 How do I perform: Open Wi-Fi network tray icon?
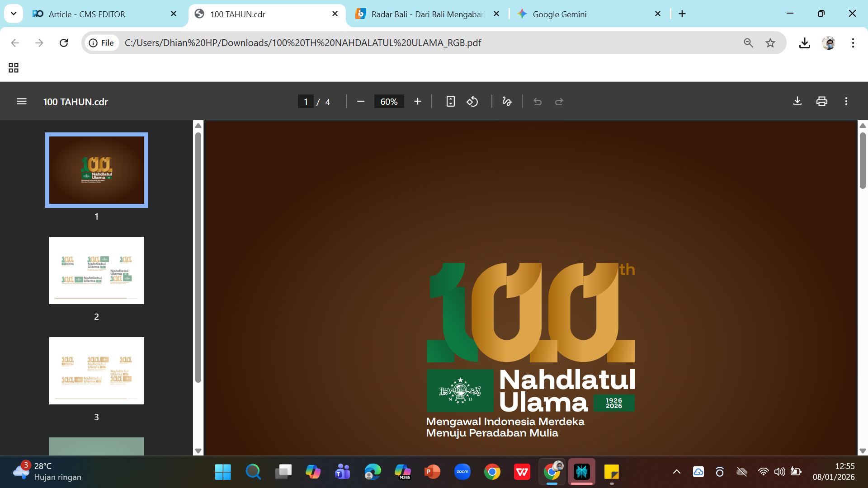click(763, 472)
